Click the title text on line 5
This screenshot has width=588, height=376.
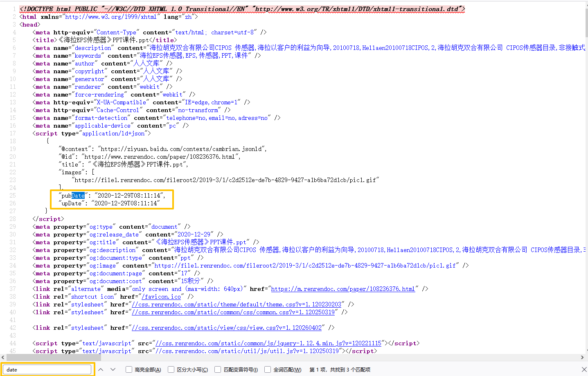click(104, 40)
